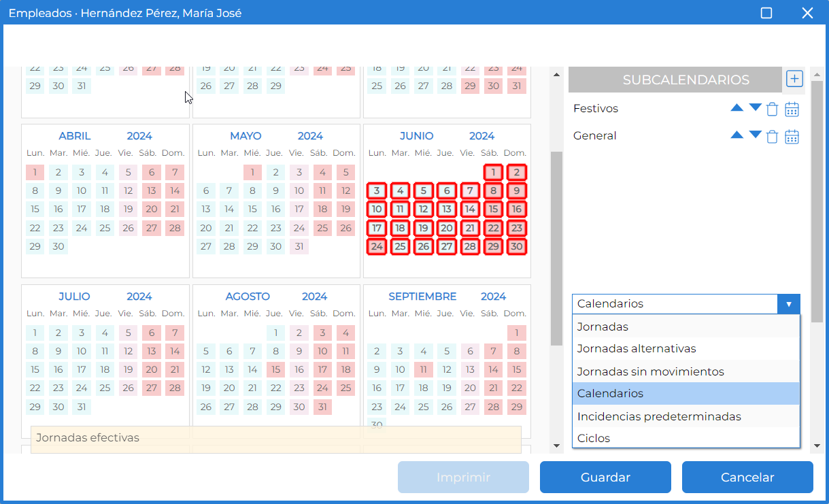Choose Ciclos from the dropdown list

[686, 438]
